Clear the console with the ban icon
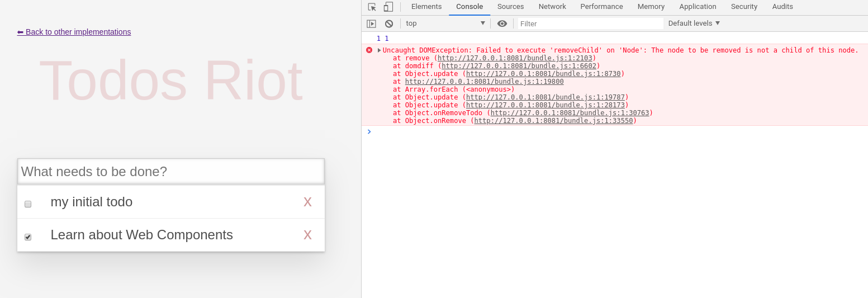The image size is (868, 298). coord(389,23)
